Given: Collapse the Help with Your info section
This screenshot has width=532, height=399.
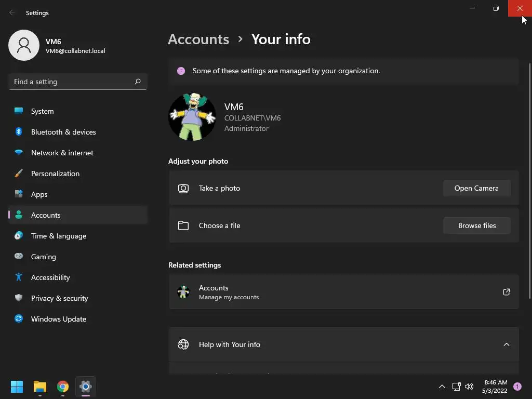Looking at the screenshot, I should pos(507,344).
